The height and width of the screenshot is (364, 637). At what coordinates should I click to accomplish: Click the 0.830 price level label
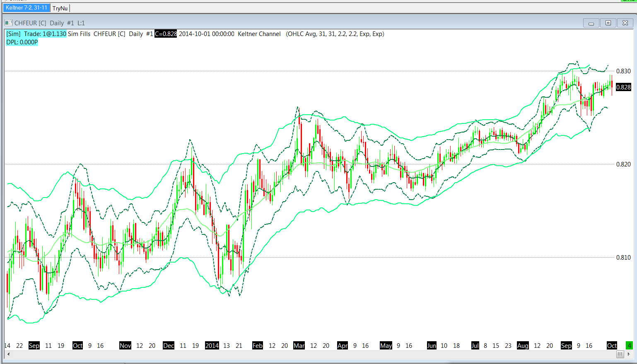pos(623,71)
